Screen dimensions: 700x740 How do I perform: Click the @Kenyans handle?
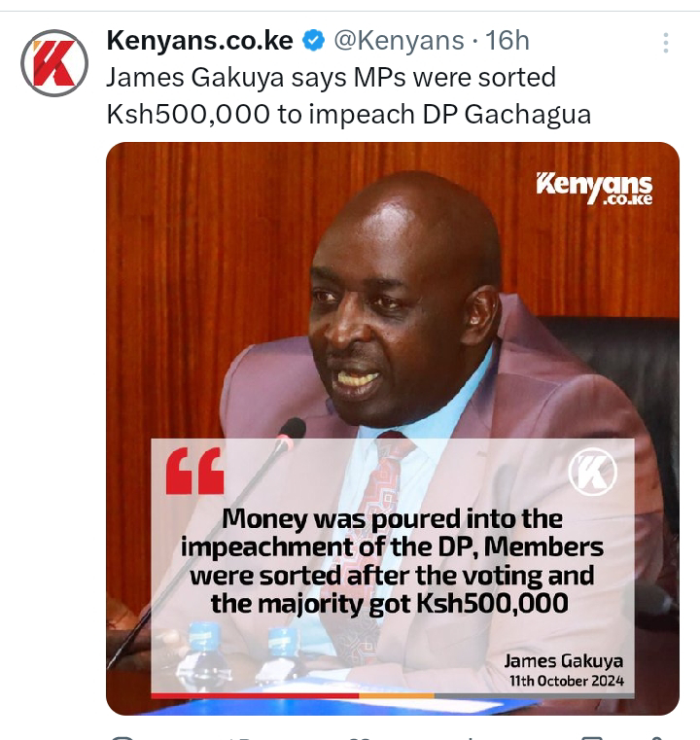tap(399, 41)
